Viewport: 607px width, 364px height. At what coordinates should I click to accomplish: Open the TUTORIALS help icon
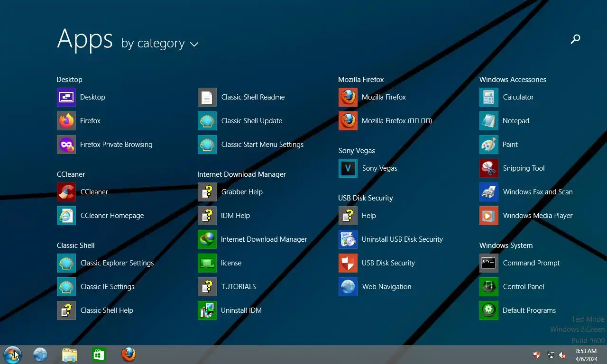(x=207, y=287)
